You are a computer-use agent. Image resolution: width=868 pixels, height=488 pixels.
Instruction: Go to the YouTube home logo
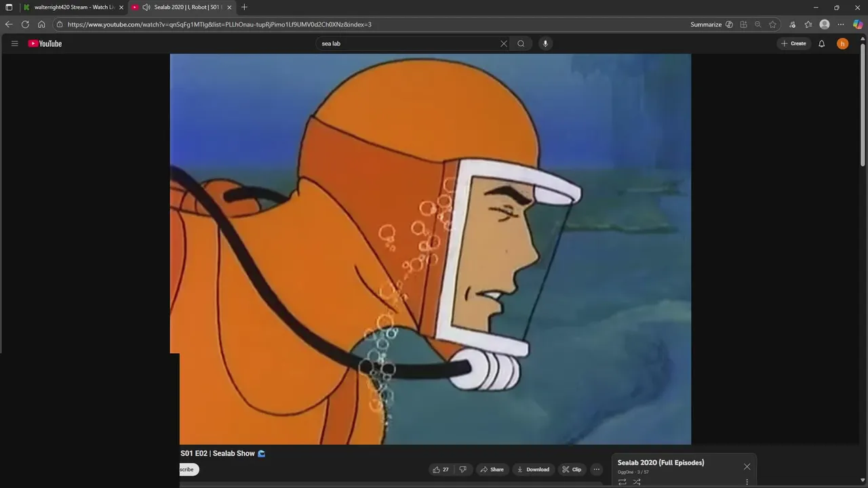(x=45, y=43)
